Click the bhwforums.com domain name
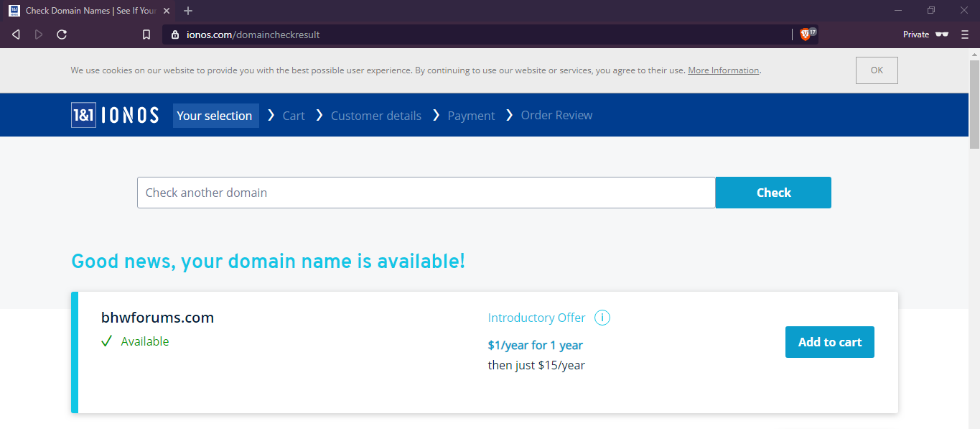Screen dimensions: 980x429 (157, 318)
